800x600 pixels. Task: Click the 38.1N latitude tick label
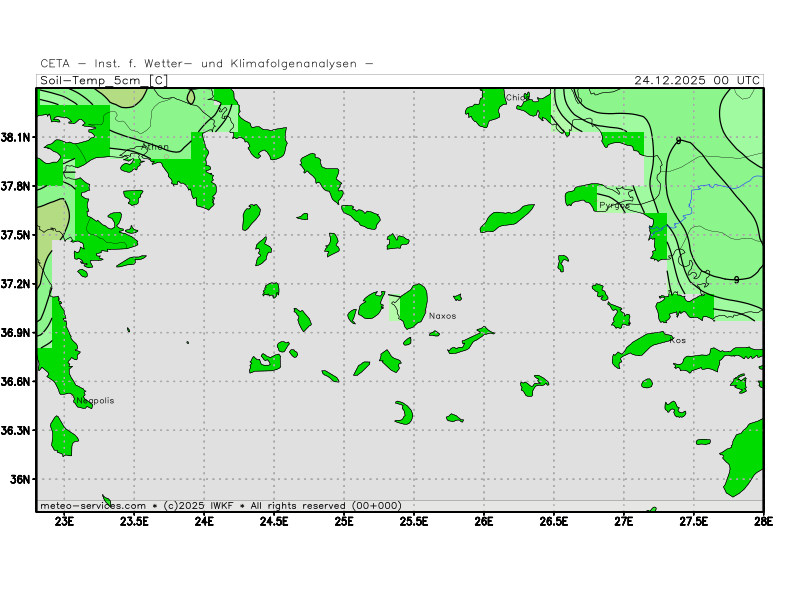[x=17, y=137]
